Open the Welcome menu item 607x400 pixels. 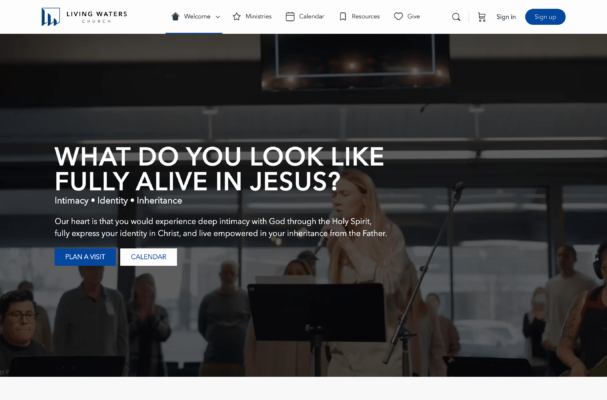[x=197, y=17]
